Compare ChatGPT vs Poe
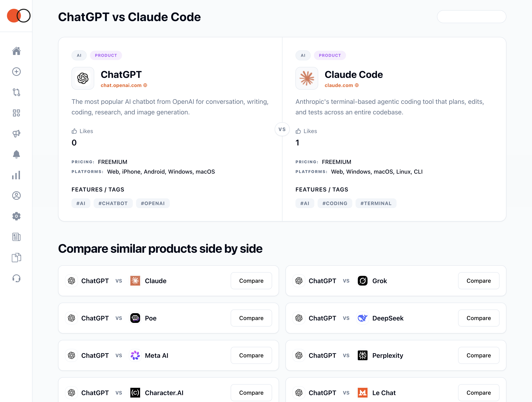 [251, 318]
